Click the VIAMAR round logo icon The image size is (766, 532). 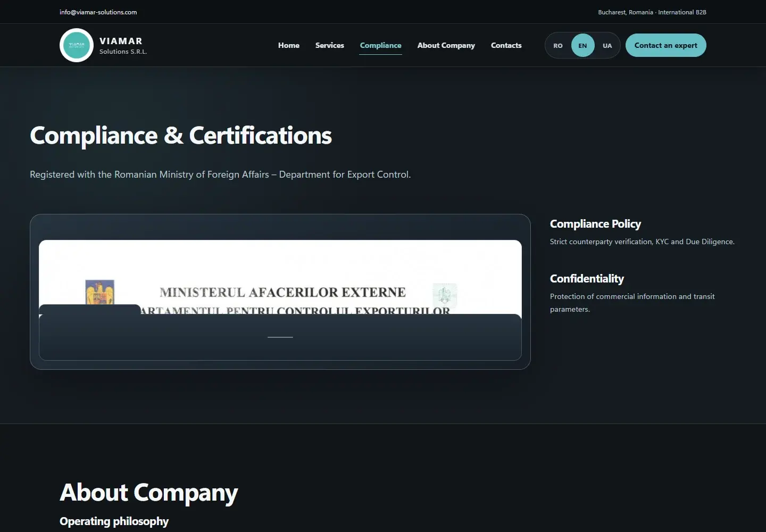pos(77,45)
